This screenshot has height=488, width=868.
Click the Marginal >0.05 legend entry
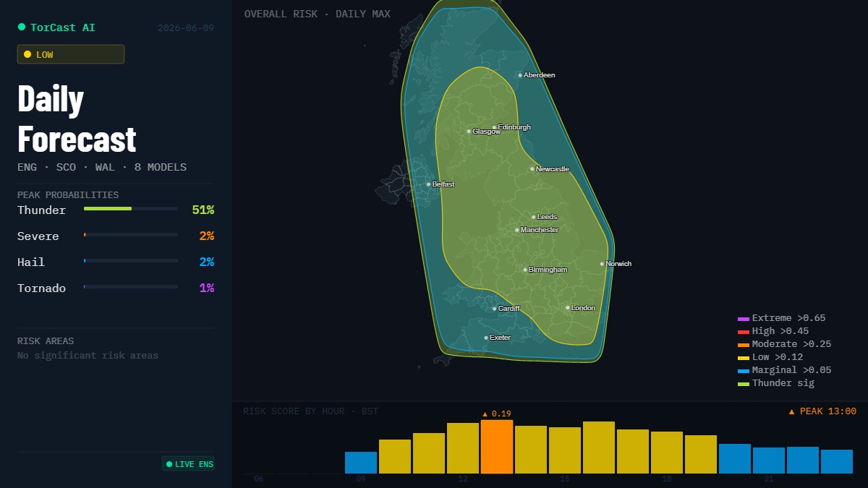(x=785, y=370)
